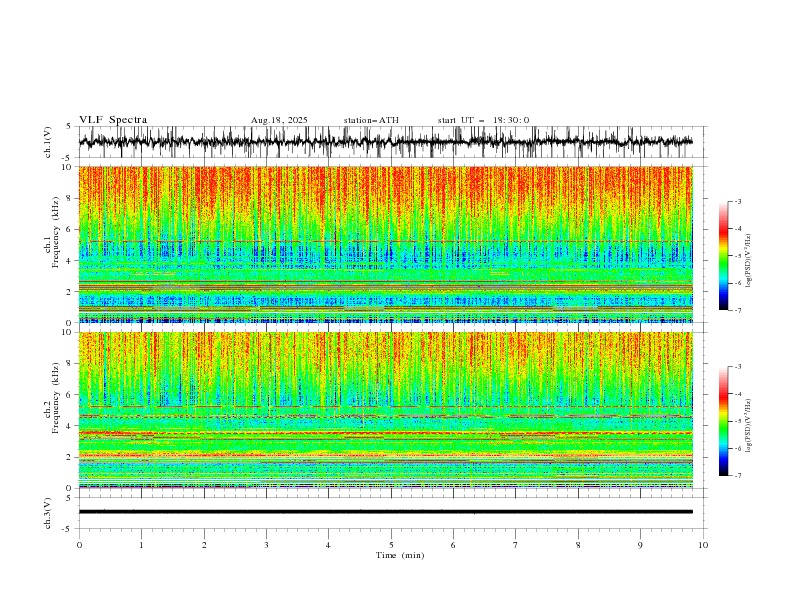
Task: Click the ch.1 "Frequency (kHz)" axis label
Action: tap(56, 232)
